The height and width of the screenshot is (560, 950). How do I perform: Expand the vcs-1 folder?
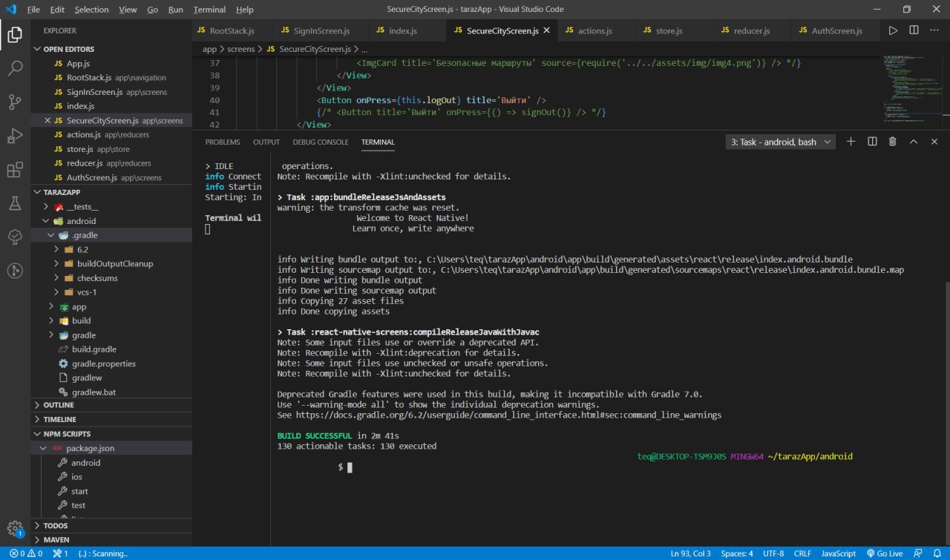click(x=57, y=292)
